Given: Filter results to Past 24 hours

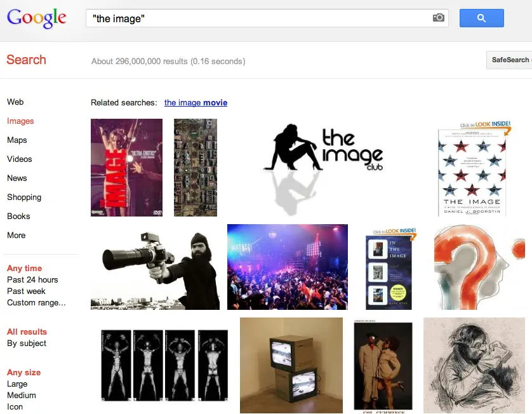Looking at the screenshot, I should coord(32,279).
